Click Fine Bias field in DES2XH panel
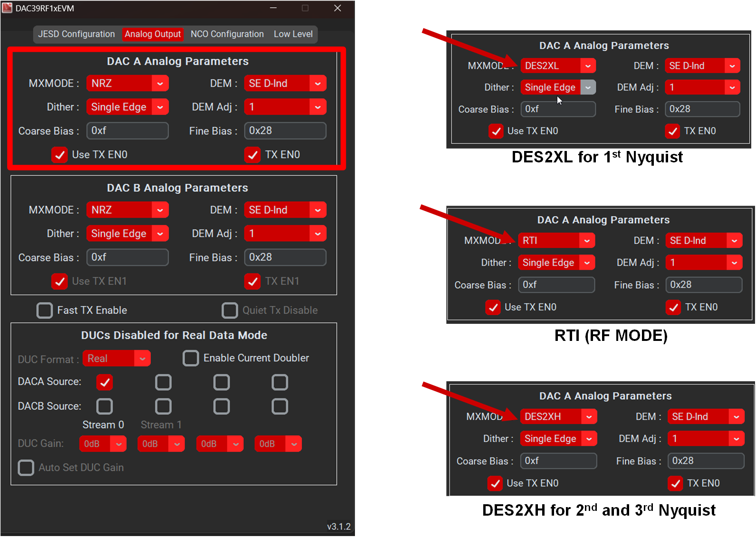The width and height of the screenshot is (756, 537). 706,461
